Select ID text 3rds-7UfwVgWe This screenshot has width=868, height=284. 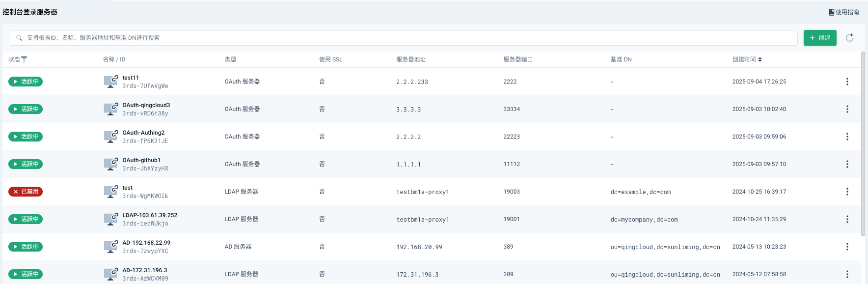pos(145,86)
